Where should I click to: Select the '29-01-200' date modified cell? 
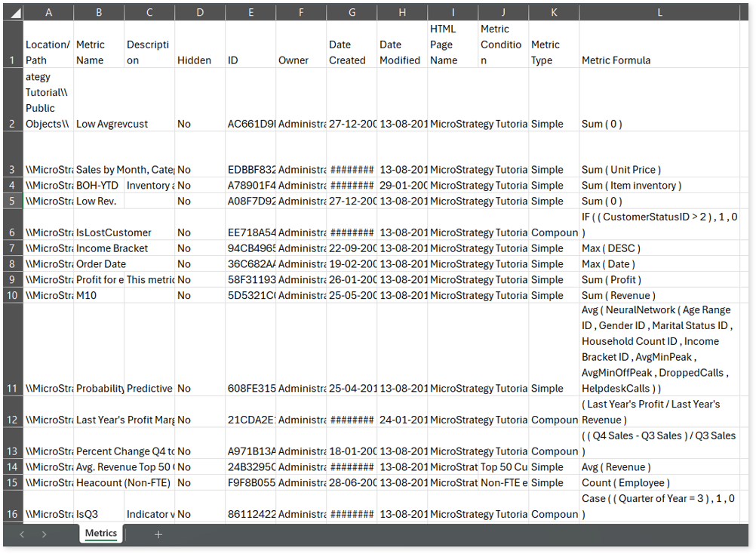[x=402, y=185]
